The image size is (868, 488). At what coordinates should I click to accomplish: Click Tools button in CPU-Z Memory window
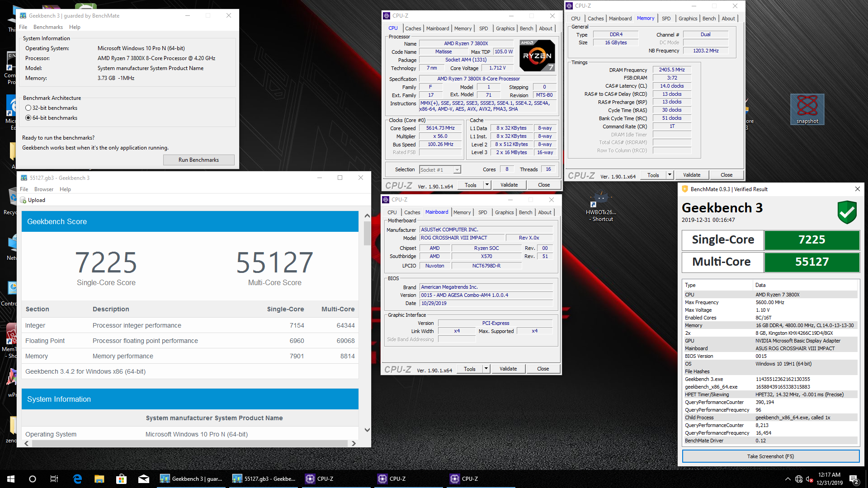pyautogui.click(x=653, y=175)
